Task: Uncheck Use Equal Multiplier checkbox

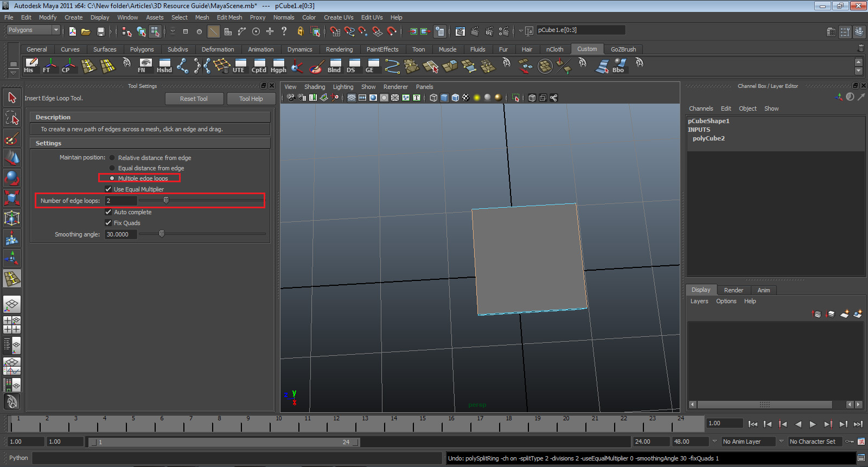Action: click(x=108, y=189)
